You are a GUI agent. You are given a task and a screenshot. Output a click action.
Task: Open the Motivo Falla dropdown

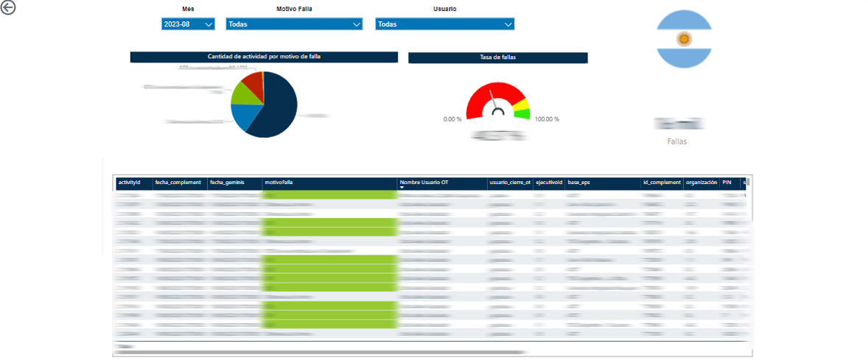(294, 24)
